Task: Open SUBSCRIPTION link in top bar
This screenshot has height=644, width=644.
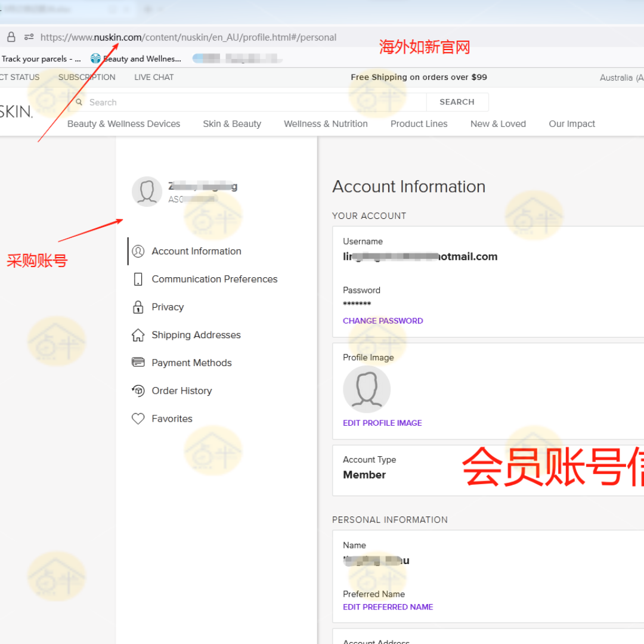Action: [x=86, y=77]
